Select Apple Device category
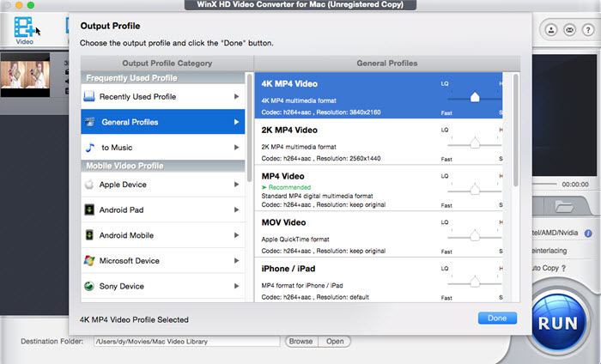The width and height of the screenshot is (601, 364). point(163,185)
